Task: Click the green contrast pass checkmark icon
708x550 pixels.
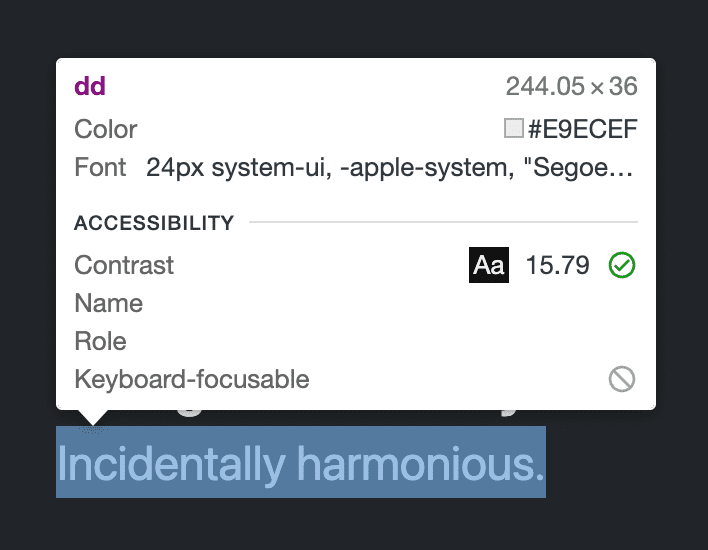Action: coord(622,265)
